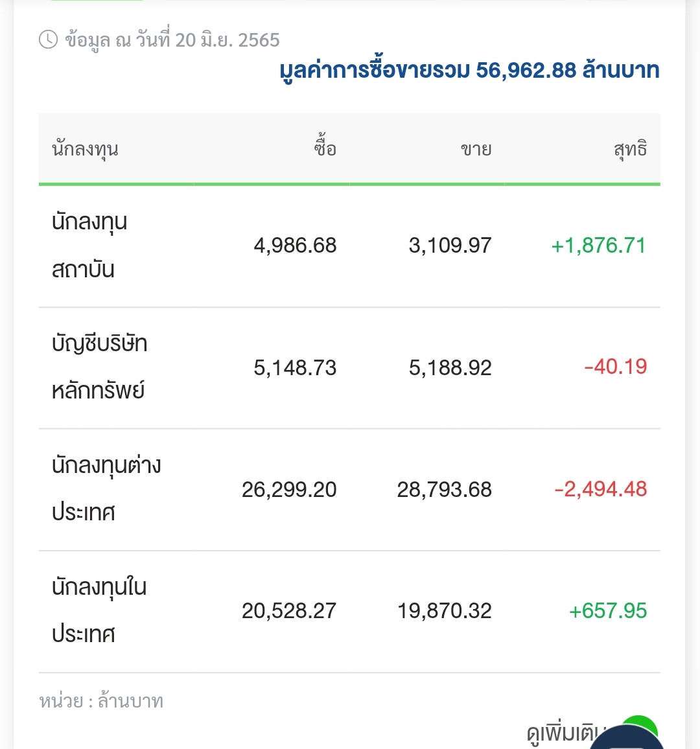
Task: Click the สุทธิ column header
Action: click(630, 150)
